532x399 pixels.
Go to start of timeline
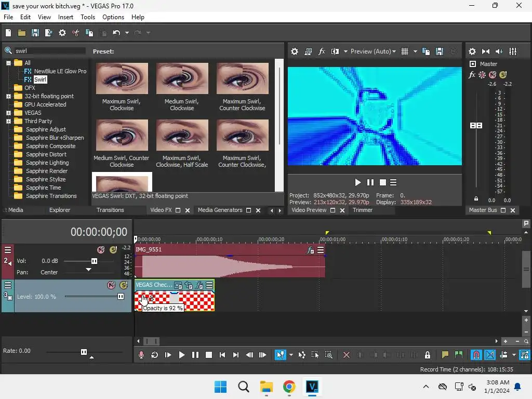point(222,355)
